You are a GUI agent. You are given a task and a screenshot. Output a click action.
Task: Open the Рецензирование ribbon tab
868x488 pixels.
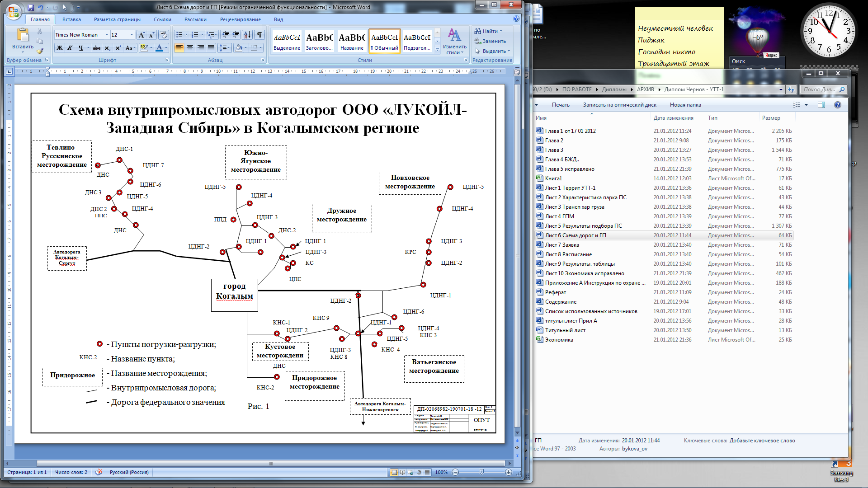[x=240, y=19]
